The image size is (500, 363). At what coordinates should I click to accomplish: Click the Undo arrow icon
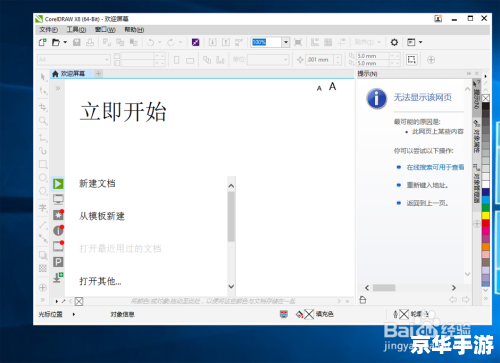click(151, 42)
